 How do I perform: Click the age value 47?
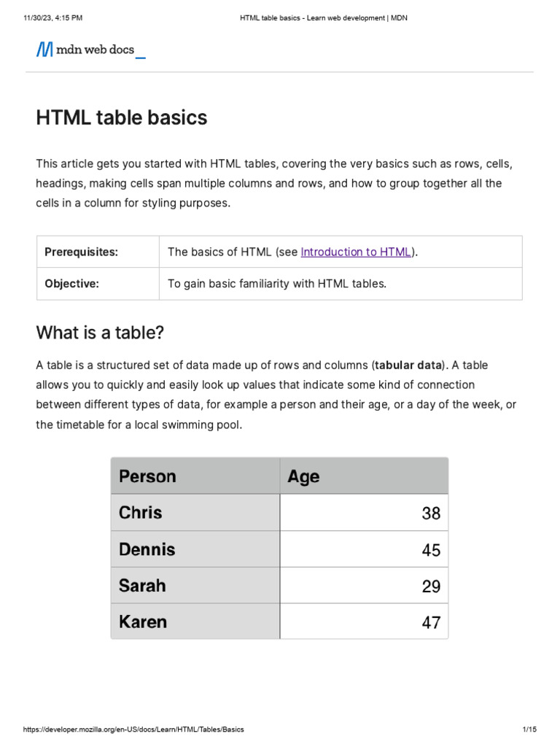(431, 623)
